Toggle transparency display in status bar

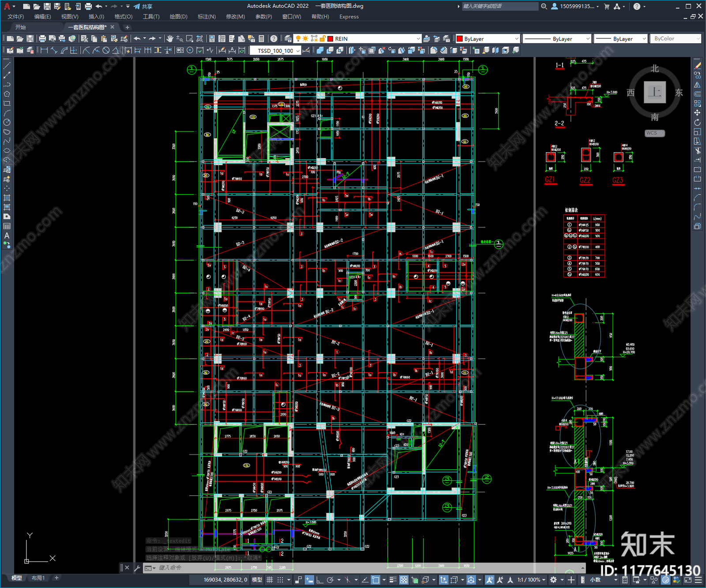(x=404, y=580)
